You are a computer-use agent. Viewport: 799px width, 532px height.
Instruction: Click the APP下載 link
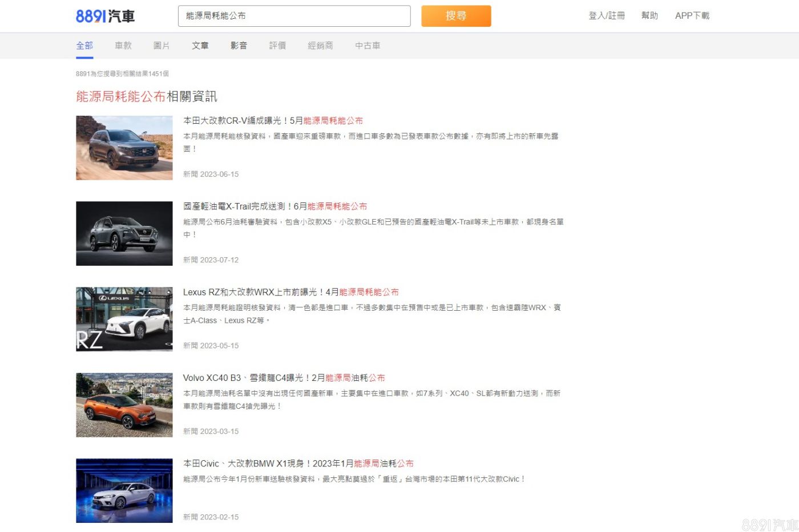tap(692, 16)
